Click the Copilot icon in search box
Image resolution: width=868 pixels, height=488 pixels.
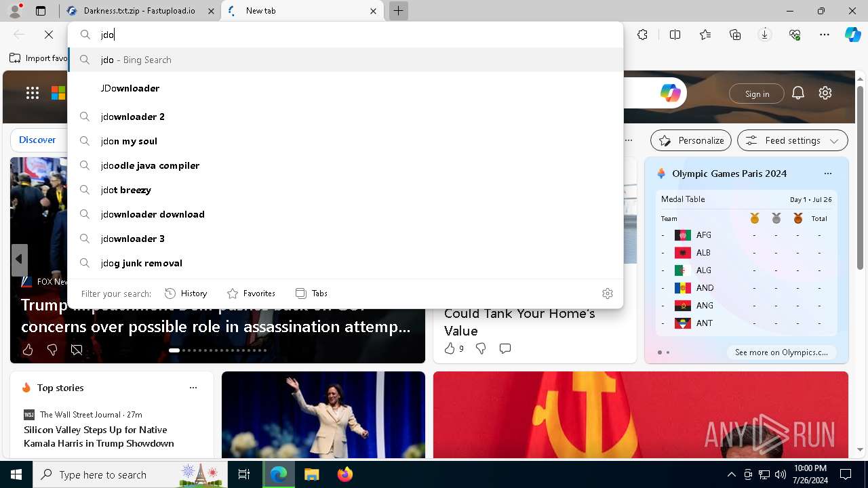pyautogui.click(x=670, y=94)
